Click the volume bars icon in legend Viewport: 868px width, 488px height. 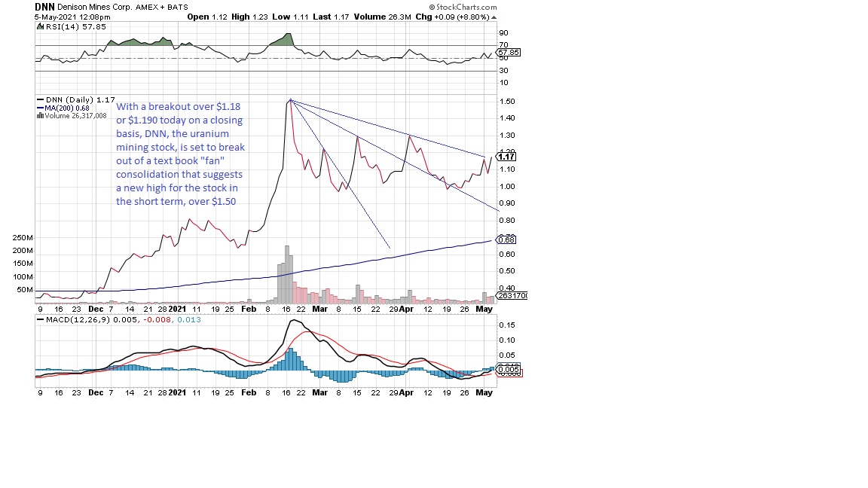point(40,116)
